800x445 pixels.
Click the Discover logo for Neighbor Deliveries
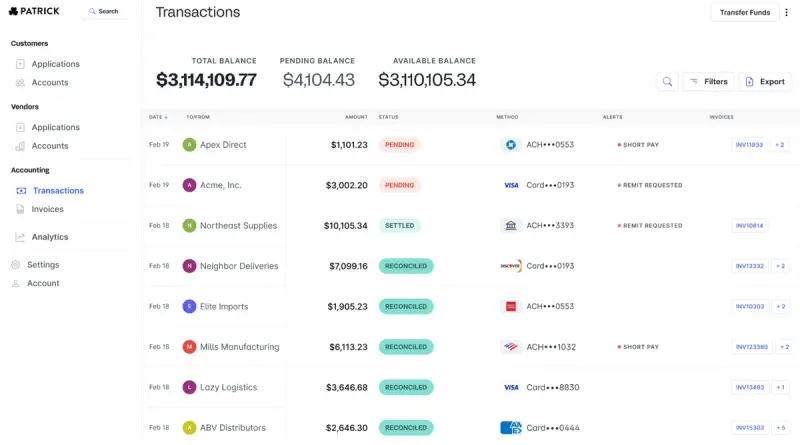click(x=511, y=266)
